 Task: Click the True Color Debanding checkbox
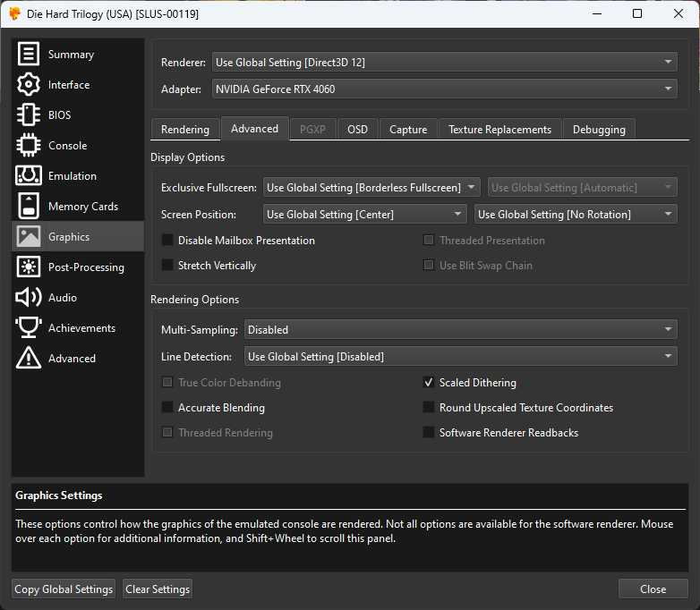(x=167, y=383)
